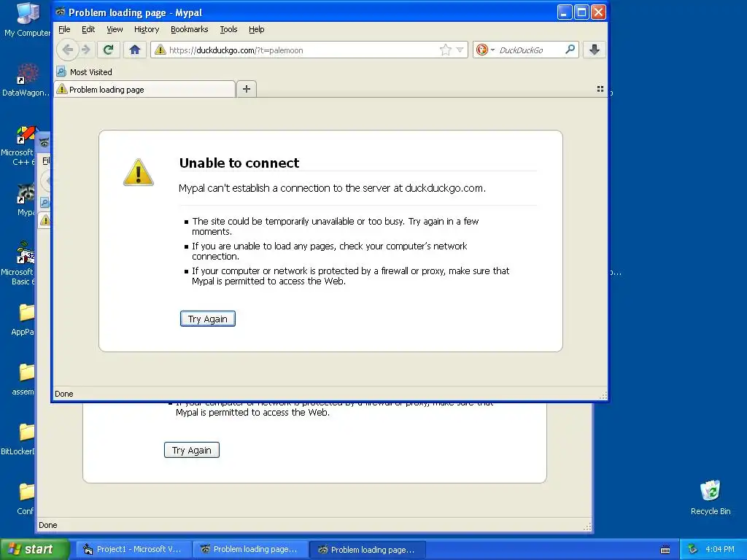
Task: Click warning icon in the address bar
Action: [160, 50]
